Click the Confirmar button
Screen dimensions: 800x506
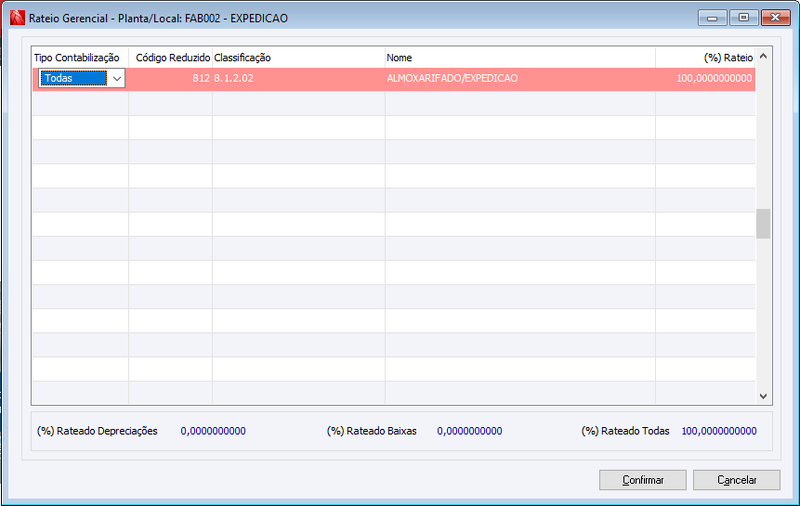pos(643,480)
